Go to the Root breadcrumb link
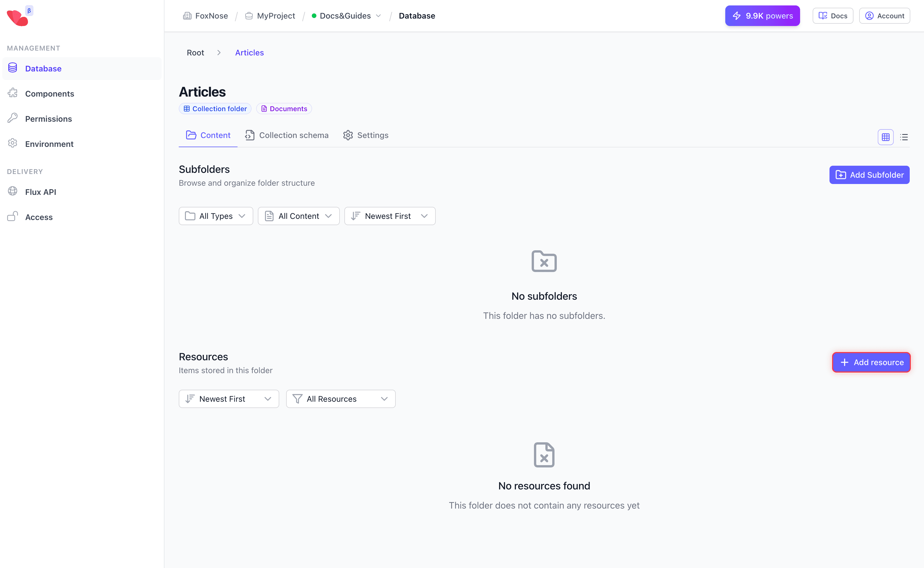924x568 pixels. coord(195,53)
